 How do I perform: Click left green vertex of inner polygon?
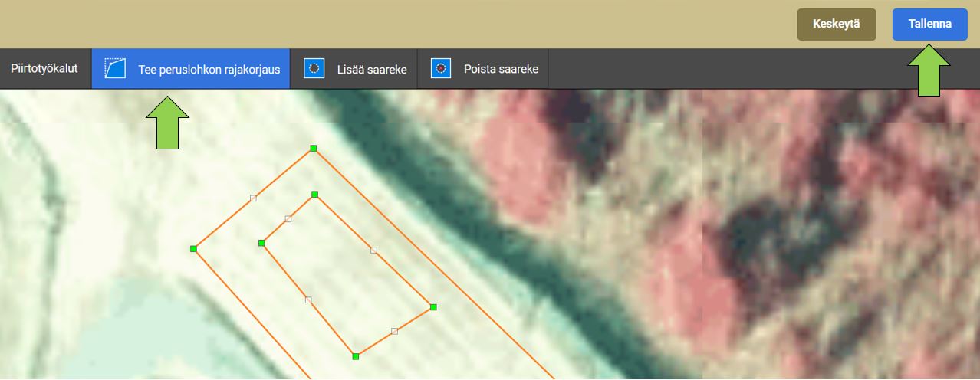[x=261, y=243]
